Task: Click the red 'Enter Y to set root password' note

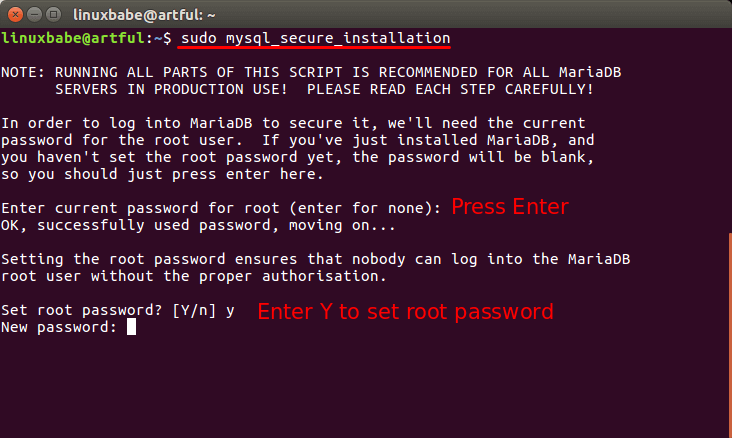Action: pos(405,311)
